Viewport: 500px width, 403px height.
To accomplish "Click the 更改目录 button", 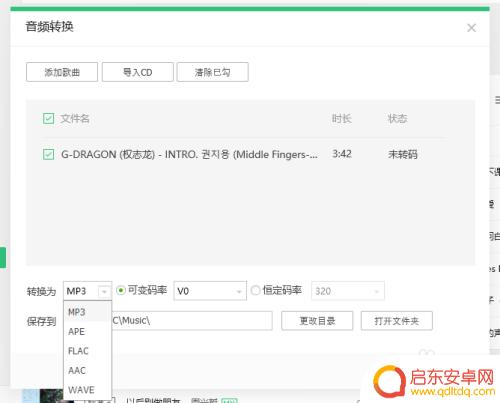I will pyautogui.click(x=317, y=321).
